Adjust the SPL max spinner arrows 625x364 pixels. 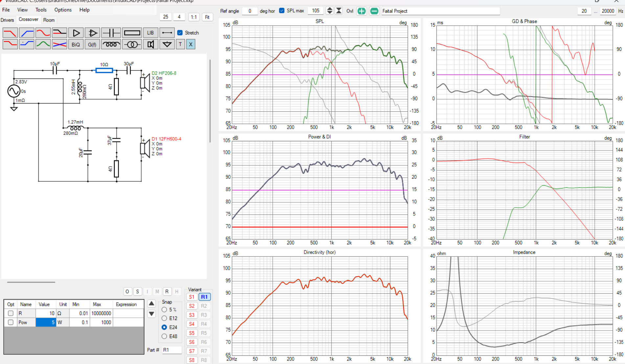(x=330, y=11)
